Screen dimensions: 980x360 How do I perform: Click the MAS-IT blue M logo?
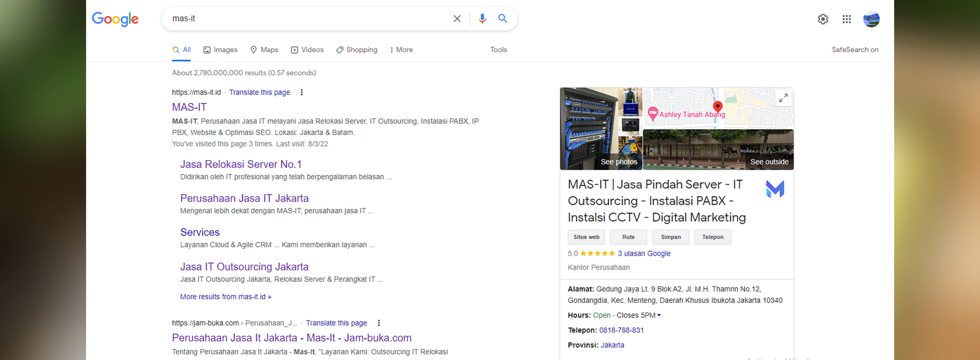(x=775, y=189)
